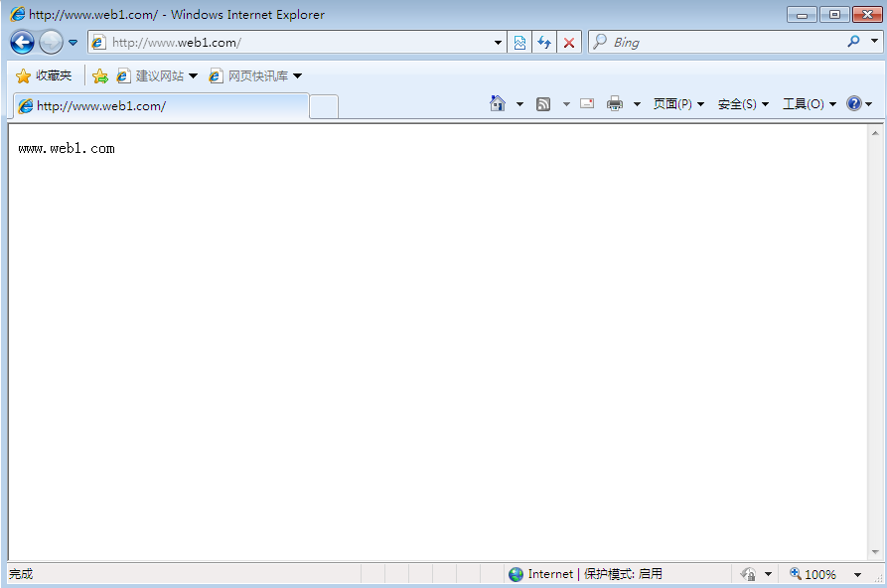The image size is (887, 588).
Task: Click the www.web1.com page text
Action: tap(67, 149)
